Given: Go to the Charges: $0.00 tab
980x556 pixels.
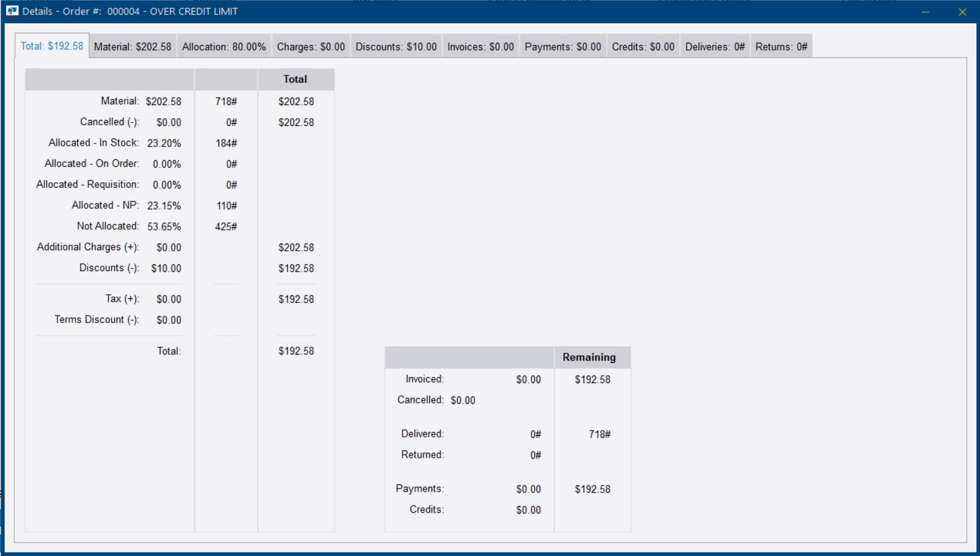Looking at the screenshot, I should click(x=311, y=46).
